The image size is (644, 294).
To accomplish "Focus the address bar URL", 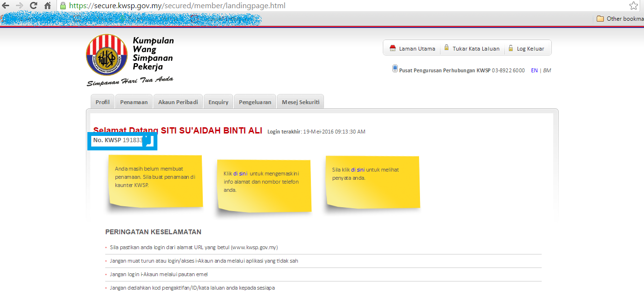I will (178, 6).
